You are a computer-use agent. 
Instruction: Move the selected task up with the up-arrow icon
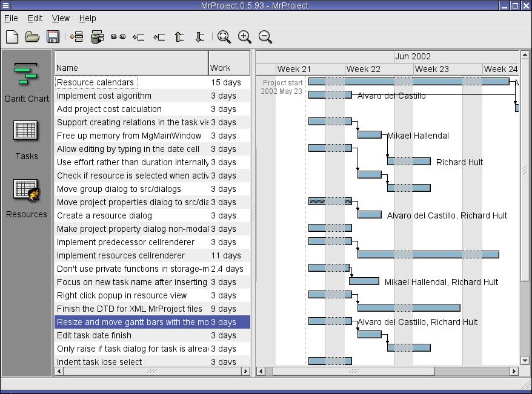pos(179,36)
